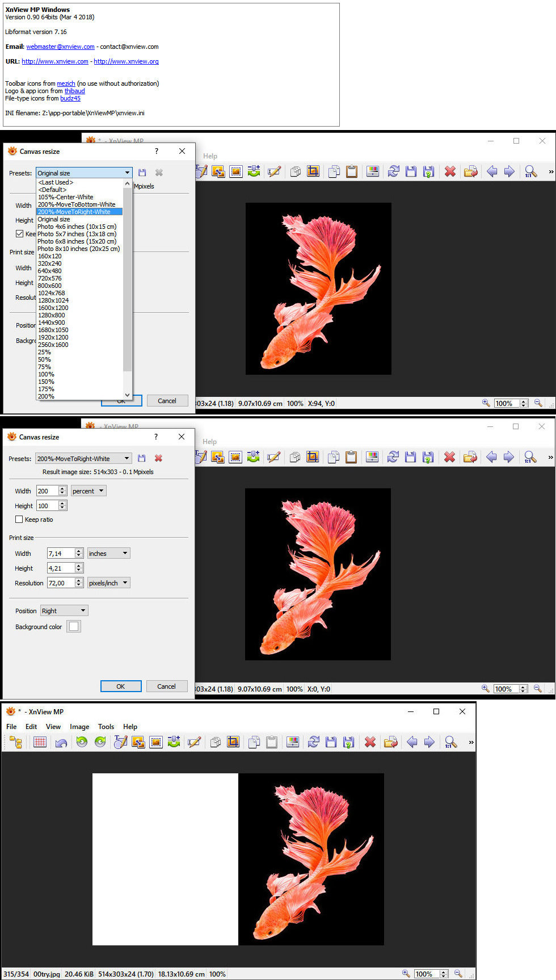Image resolution: width=556 pixels, height=980 pixels.
Task: Choose 200%-MoveToRight-White in the preset list
Action: (x=79, y=212)
